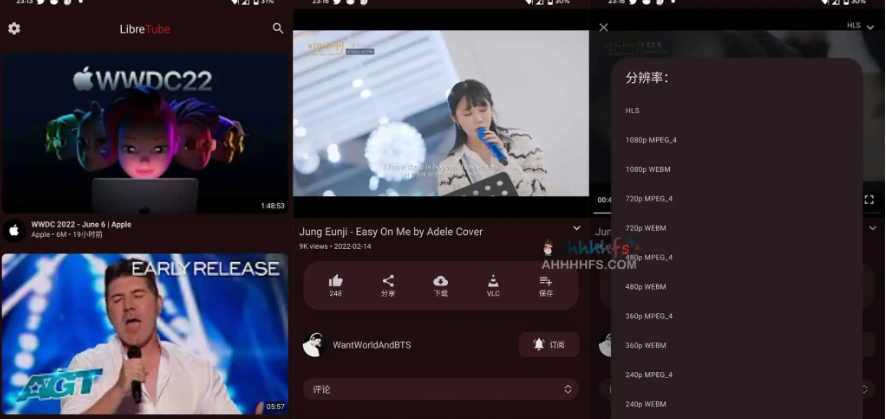Viewport: 886px width, 419px height.
Task: Open title 'WWDC 2022 - June 6 | Apple'
Action: click(81, 224)
